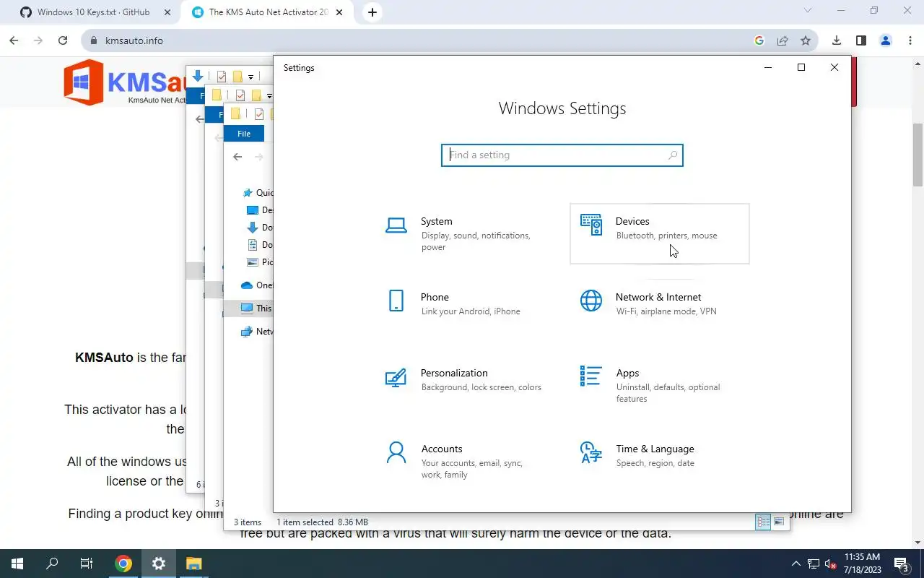924x578 pixels.
Task: Click the search magnifier in settings search box
Action: coord(672,155)
